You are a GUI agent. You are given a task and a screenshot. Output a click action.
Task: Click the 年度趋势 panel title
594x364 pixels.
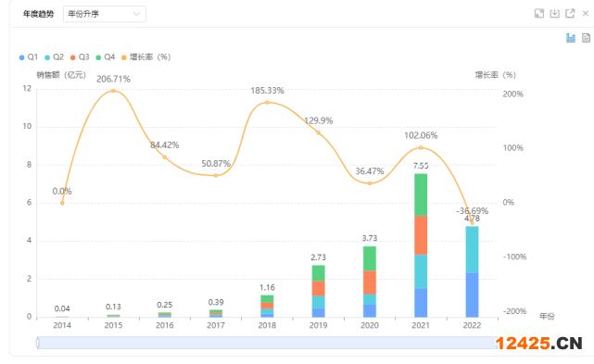click(38, 14)
